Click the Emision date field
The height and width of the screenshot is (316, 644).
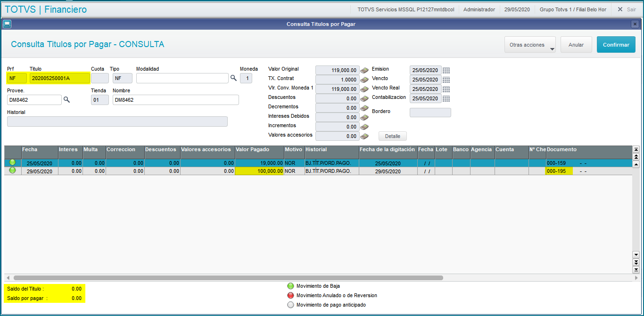click(426, 70)
